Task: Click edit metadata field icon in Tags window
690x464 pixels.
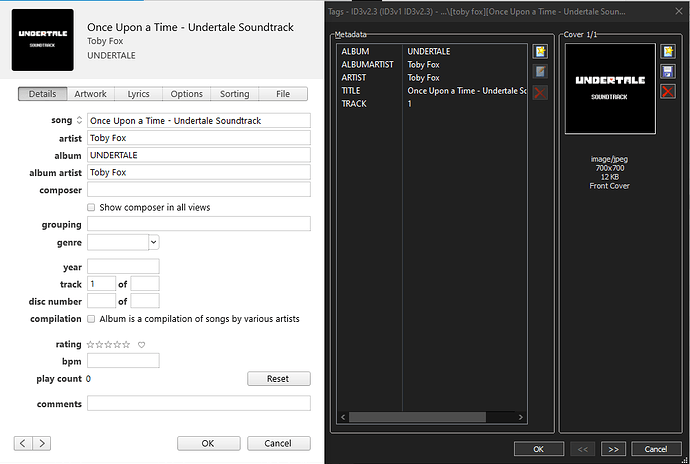Action: tap(540, 71)
